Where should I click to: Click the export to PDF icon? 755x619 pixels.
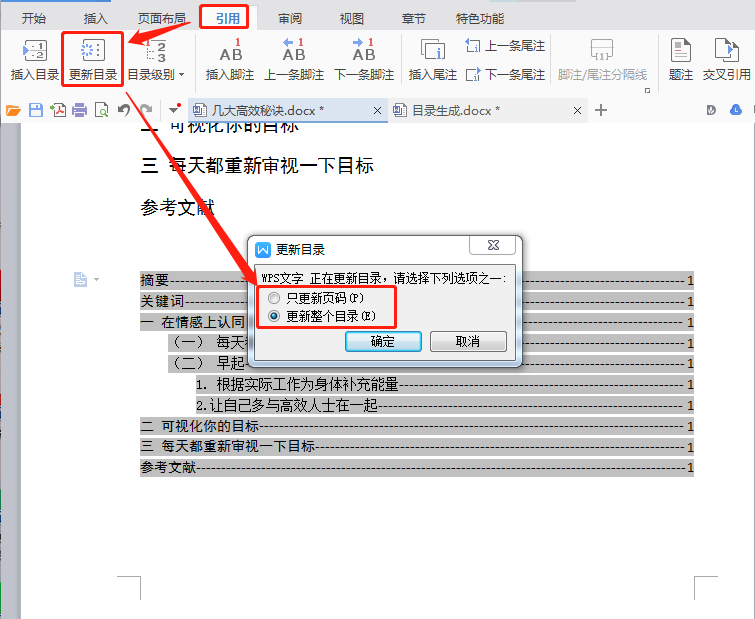[58, 111]
